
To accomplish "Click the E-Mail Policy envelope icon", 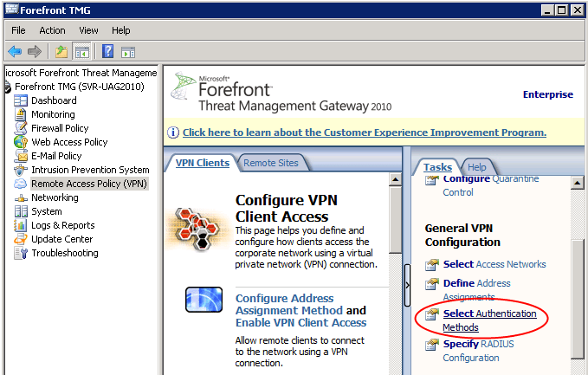I will click(x=21, y=156).
